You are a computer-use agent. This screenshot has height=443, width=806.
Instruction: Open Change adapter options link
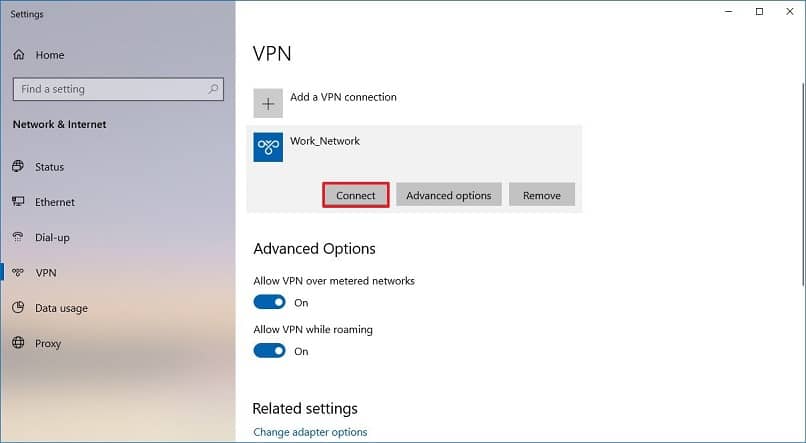click(x=310, y=432)
